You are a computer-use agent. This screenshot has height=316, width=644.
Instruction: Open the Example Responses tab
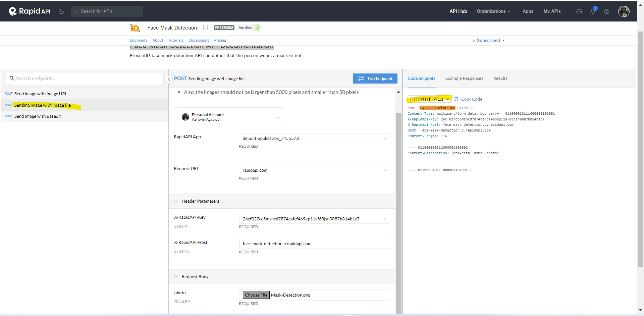pos(464,78)
